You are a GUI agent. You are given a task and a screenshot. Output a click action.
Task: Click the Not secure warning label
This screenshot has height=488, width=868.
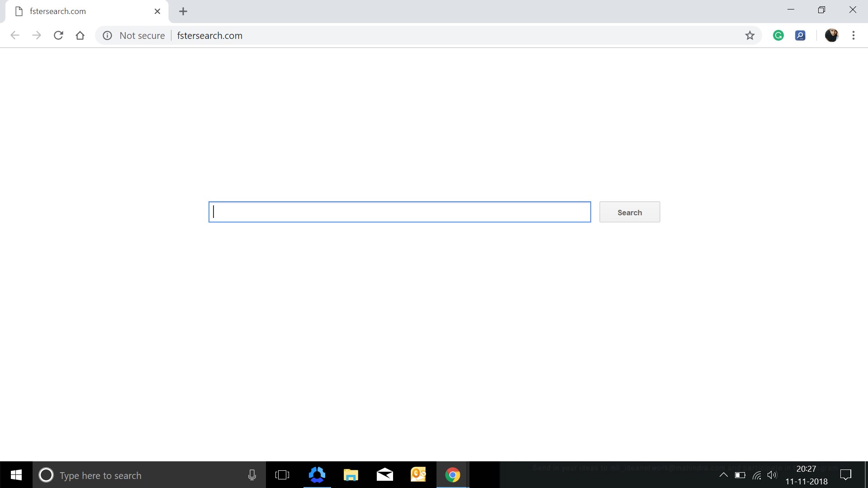click(x=142, y=35)
